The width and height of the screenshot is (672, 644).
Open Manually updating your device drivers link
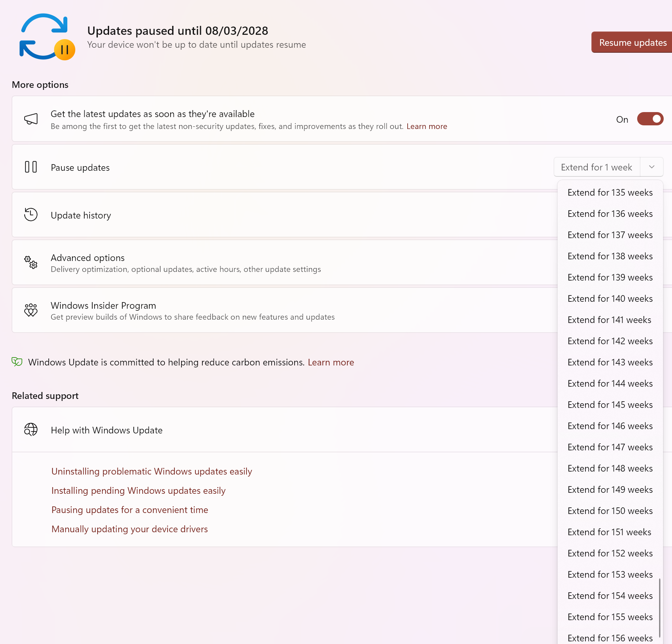click(129, 529)
